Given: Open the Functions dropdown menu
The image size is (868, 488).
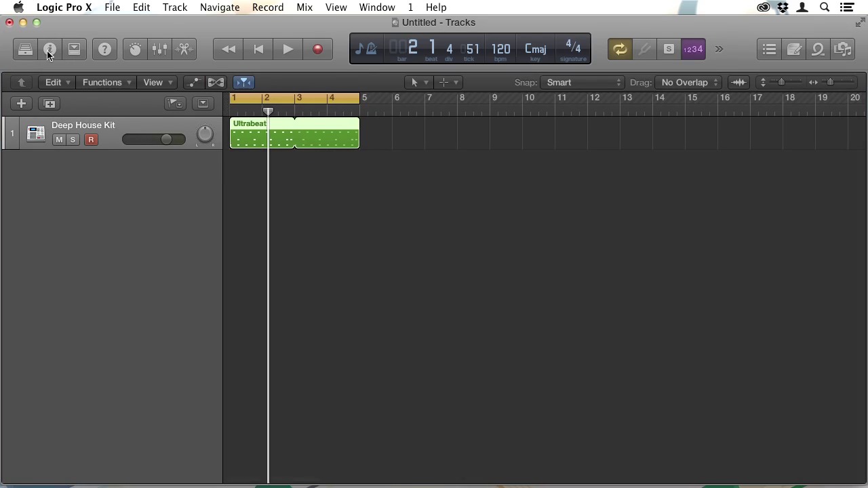Looking at the screenshot, I should click(106, 83).
